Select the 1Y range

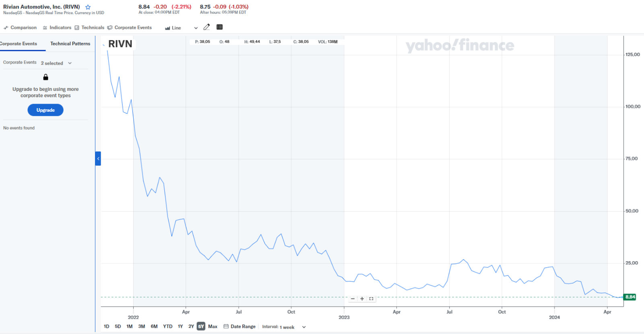click(x=180, y=327)
